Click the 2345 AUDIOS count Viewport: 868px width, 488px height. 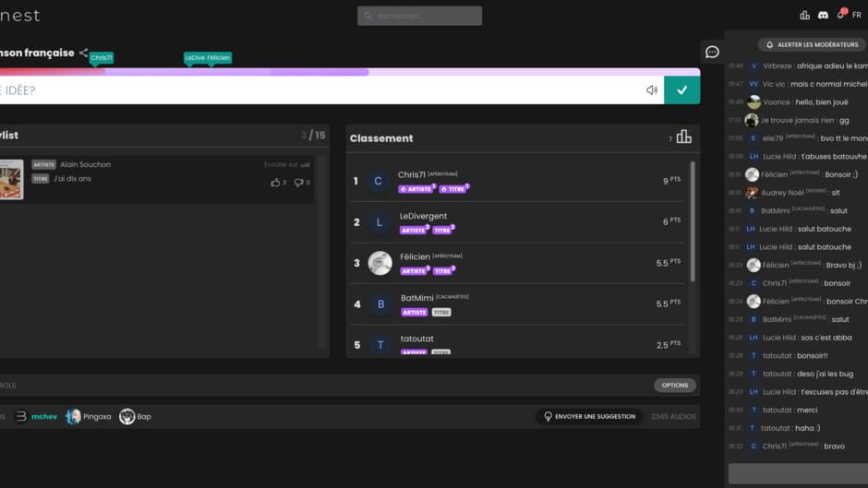(673, 417)
